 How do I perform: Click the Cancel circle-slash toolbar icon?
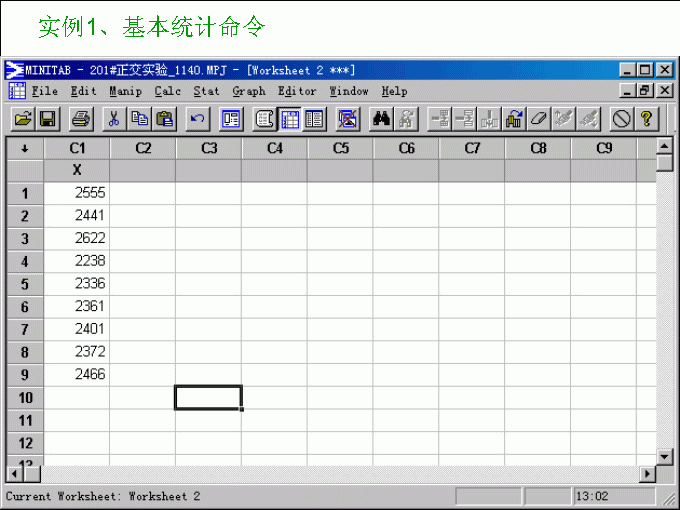622,118
